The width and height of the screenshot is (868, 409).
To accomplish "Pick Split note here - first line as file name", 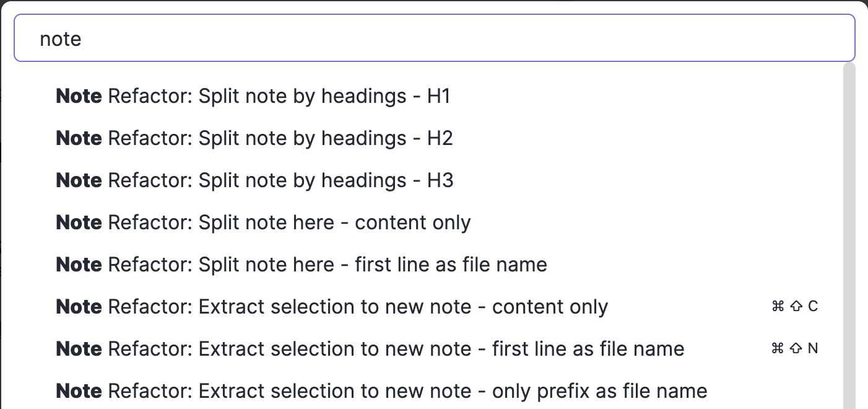I will tap(301, 265).
